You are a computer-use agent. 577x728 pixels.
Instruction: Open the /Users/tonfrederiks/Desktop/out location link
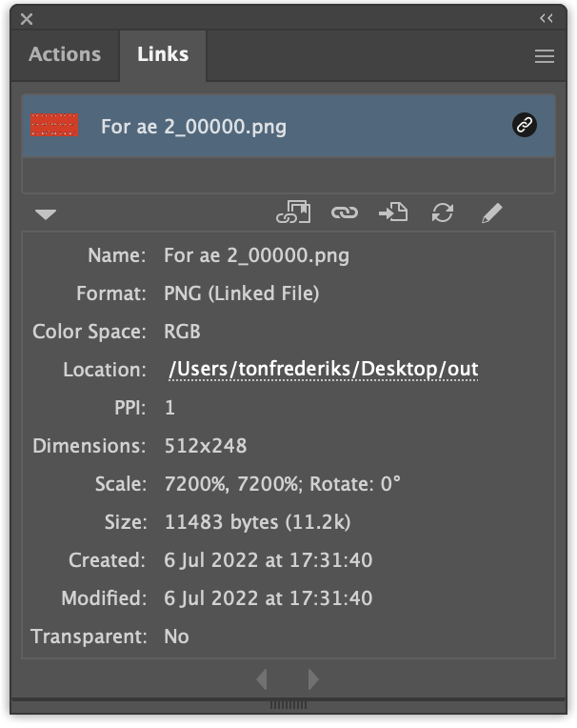coord(324,370)
